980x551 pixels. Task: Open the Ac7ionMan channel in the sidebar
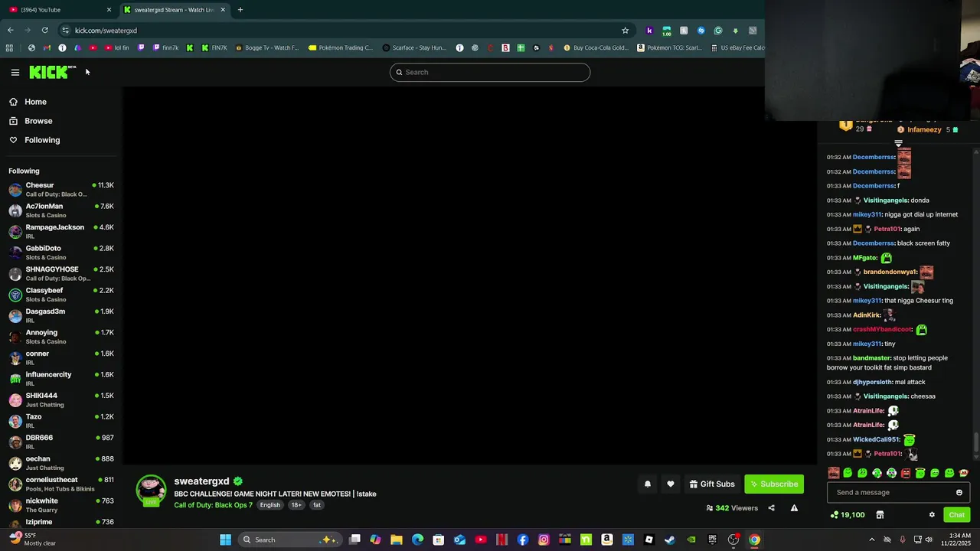[61, 210]
